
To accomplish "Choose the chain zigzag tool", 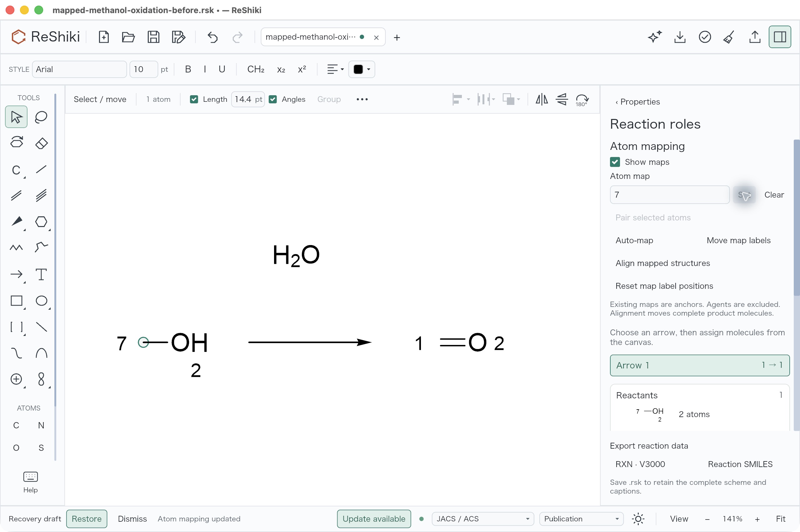I will [x=16, y=248].
